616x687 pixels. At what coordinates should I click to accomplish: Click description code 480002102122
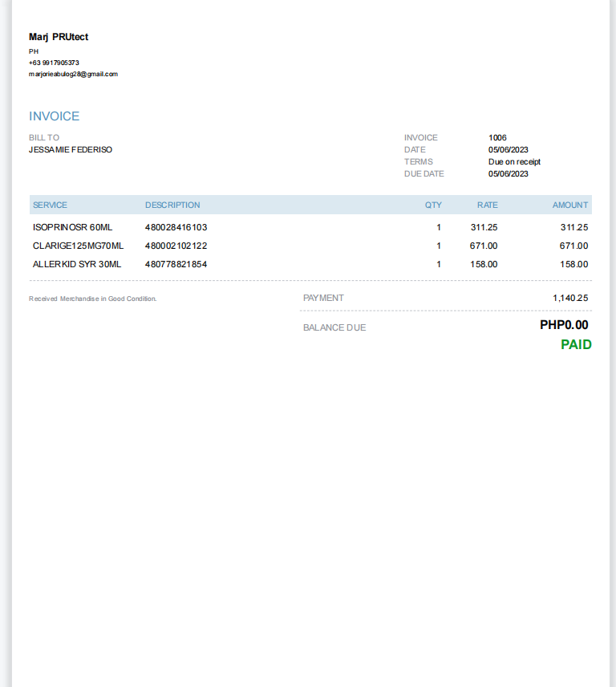(176, 246)
